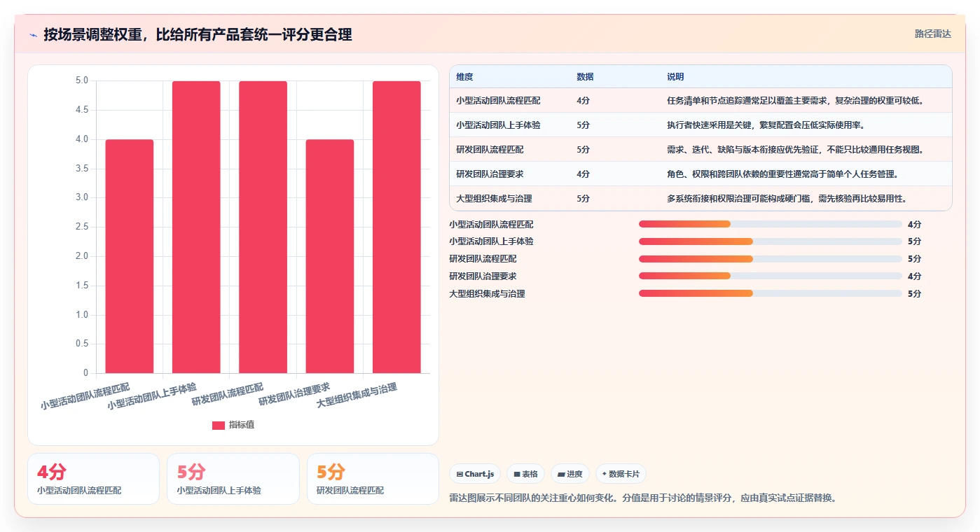Viewport: 980px width, 532px height.
Task: Click progress bar for 小型活动团队上手体验
Action: 770,241
